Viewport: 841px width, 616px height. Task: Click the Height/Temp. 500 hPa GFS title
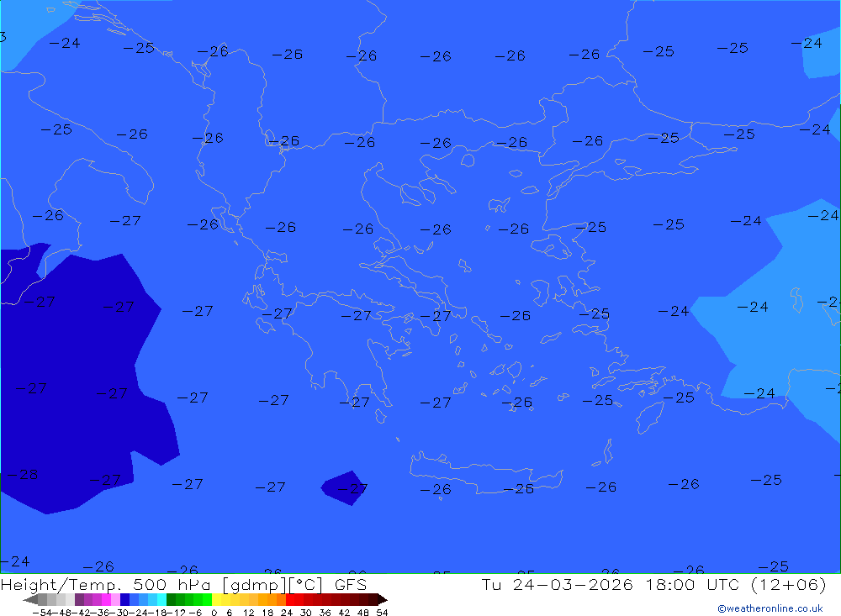[184, 584]
